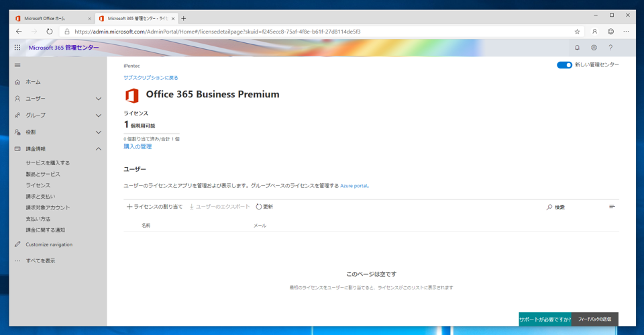Open 請求と支払い in navigation
The height and width of the screenshot is (335, 644).
40,197
